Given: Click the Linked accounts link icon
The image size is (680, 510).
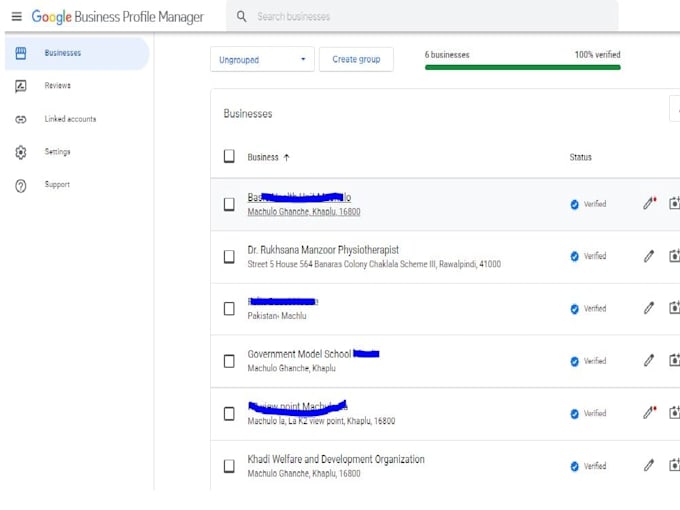Looking at the screenshot, I should coord(21,119).
